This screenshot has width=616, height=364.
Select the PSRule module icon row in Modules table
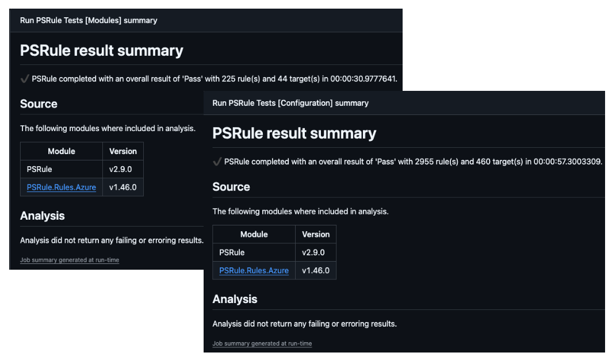[39, 169]
